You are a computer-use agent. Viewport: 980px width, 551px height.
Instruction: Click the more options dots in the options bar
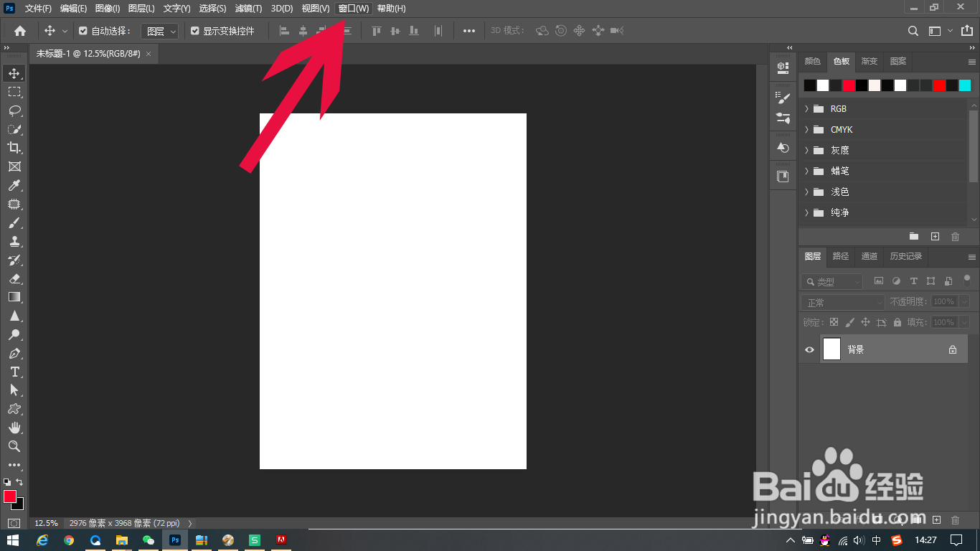[469, 31]
